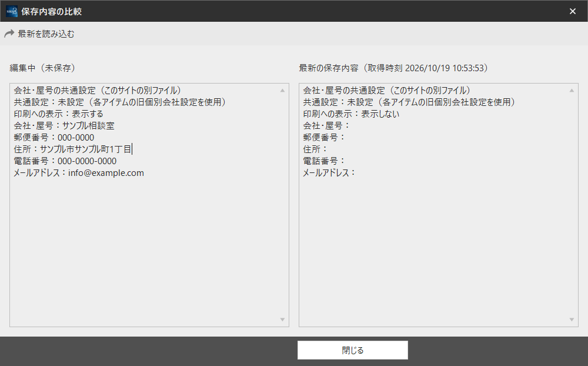
Task: Click 会社･屋号の共通設定 header line in left pane
Action: 98,91
